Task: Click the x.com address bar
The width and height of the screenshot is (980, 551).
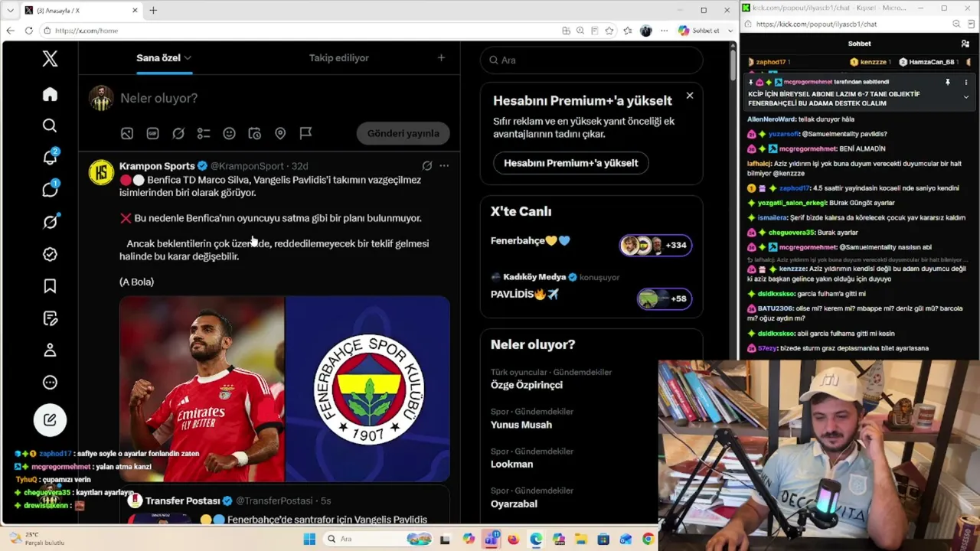Action: [299, 31]
